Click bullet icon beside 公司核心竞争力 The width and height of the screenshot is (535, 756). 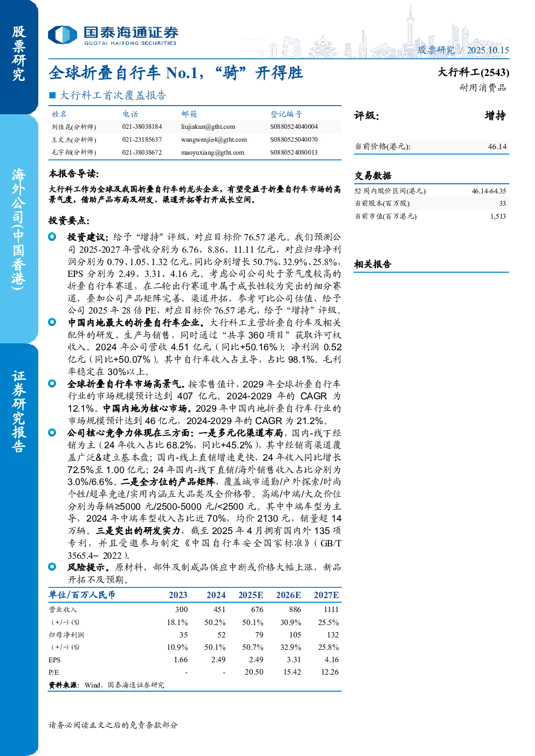coord(52,433)
